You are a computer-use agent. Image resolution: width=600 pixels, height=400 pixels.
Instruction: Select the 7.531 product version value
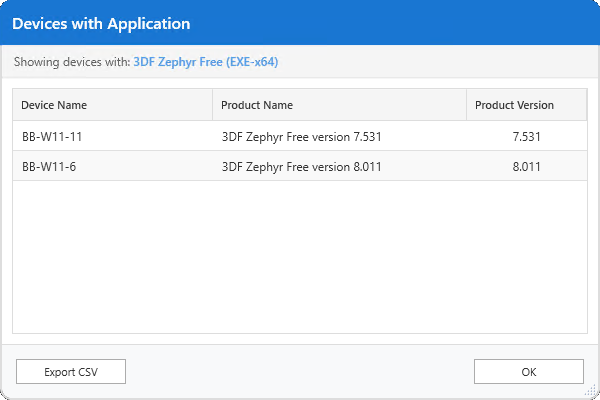tap(527, 137)
